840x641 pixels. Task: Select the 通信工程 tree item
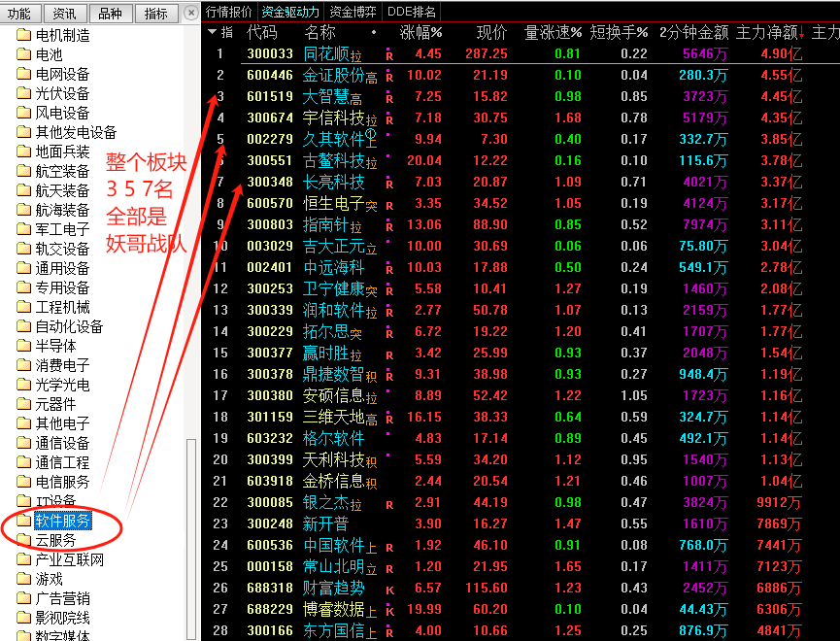(63, 462)
